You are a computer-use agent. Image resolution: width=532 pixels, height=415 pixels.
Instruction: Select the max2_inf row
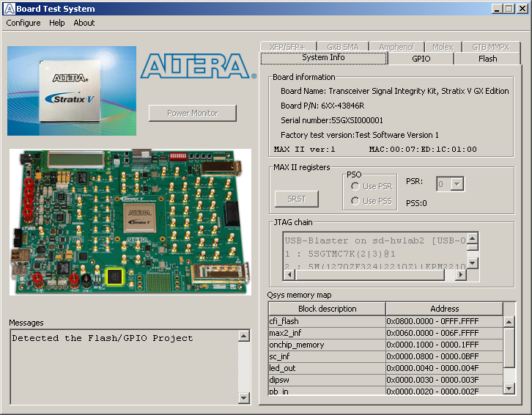point(385,333)
